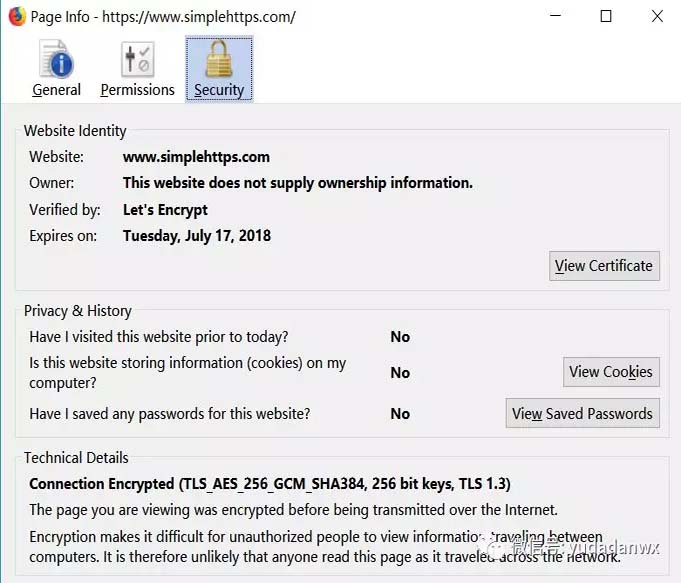
Task: Select expiry date Tuesday, July 17, 2018
Action: [x=197, y=236]
